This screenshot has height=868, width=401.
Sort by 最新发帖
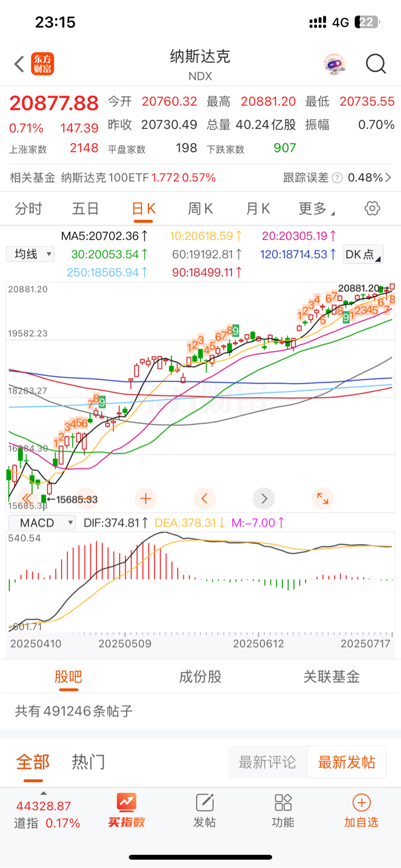point(347,762)
